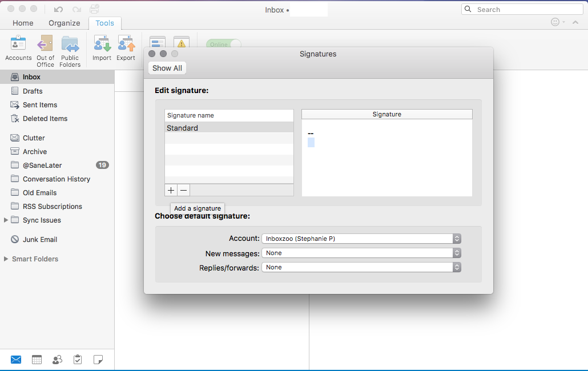
Task: Open the Tasks view icon
Action: click(78, 360)
